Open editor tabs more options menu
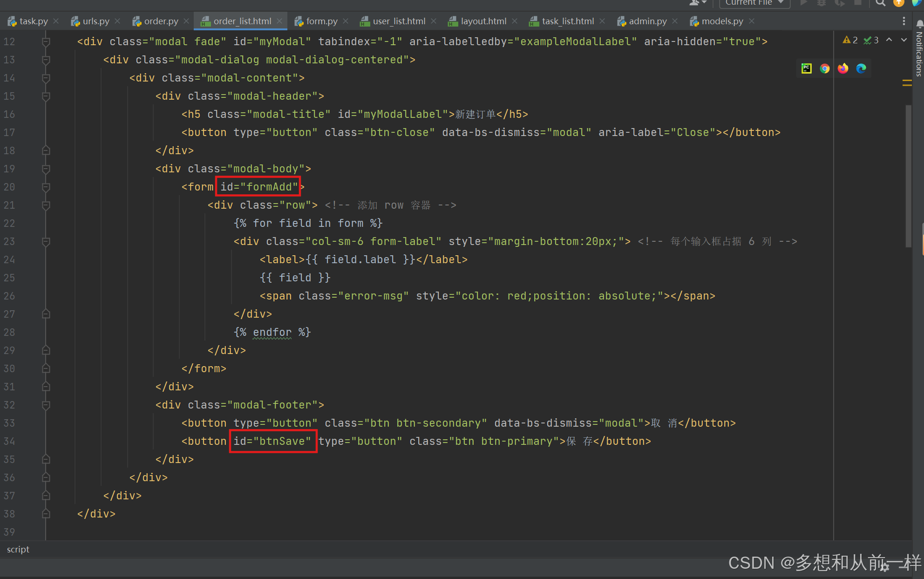Viewport: 924px width, 579px height. [904, 21]
